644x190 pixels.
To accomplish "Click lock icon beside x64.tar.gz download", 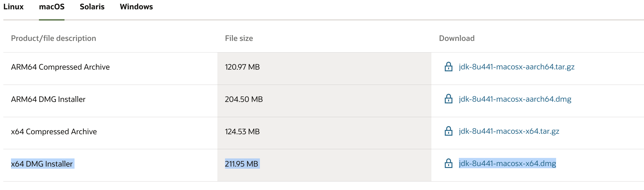I will (x=448, y=131).
